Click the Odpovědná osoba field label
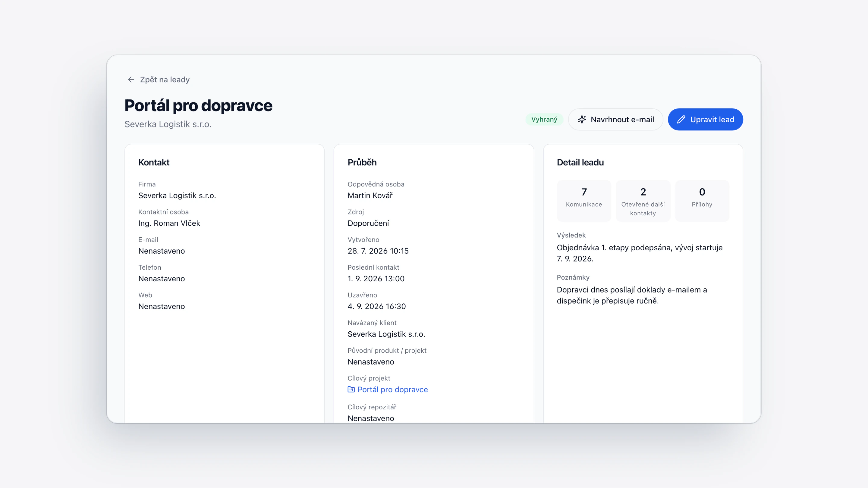 coord(376,184)
